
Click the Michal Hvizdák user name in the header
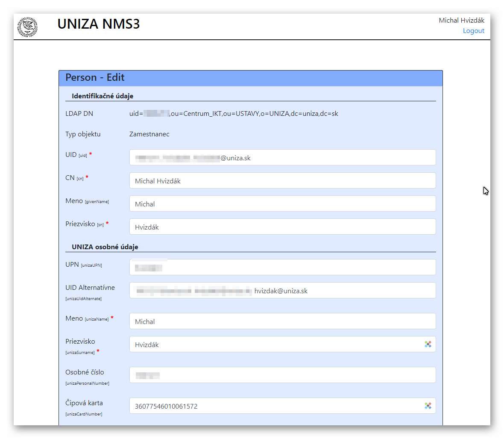pyautogui.click(x=461, y=20)
